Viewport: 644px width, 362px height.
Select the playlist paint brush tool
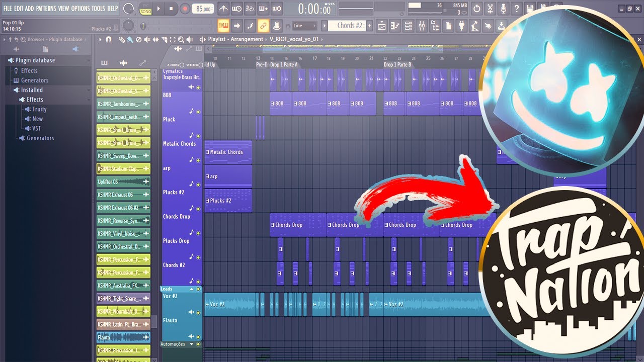point(130,39)
